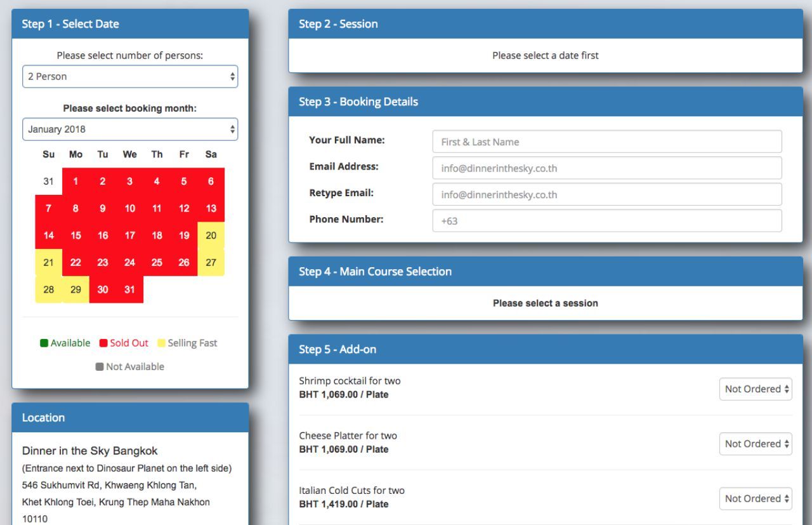Select January 21 on the calendar
This screenshot has height=525, width=812.
click(49, 262)
